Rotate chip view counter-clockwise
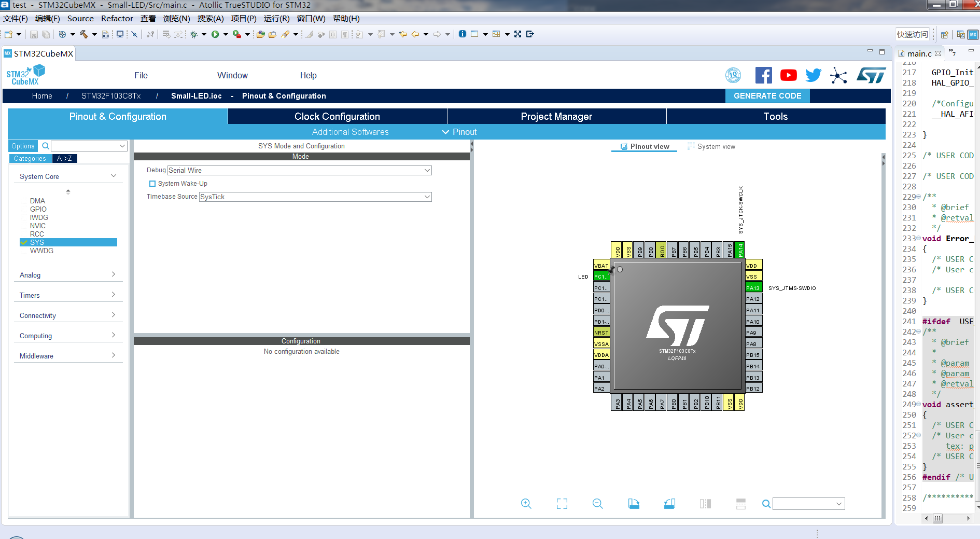The height and width of the screenshot is (539, 980). [x=669, y=504]
